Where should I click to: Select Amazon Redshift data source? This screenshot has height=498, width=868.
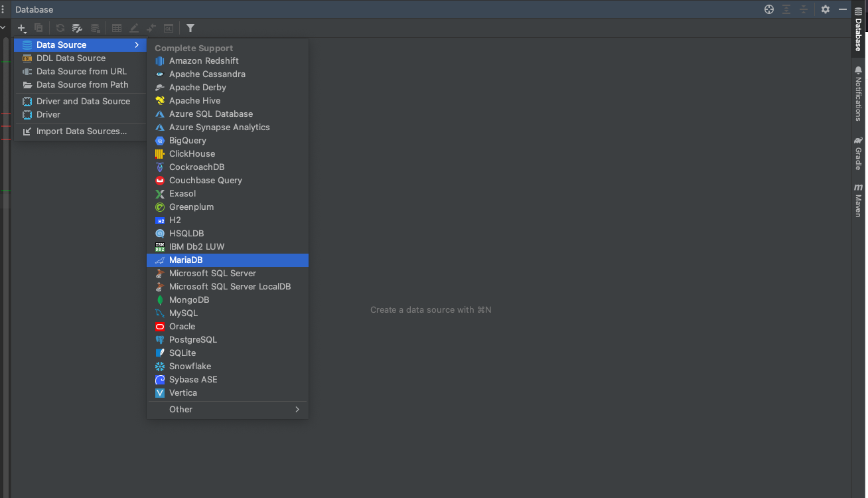[228, 61]
